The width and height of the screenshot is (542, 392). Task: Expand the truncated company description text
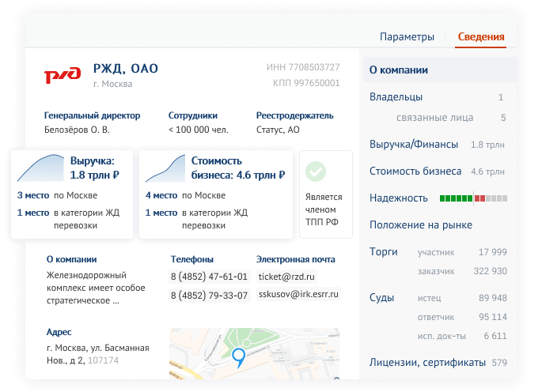point(96,288)
